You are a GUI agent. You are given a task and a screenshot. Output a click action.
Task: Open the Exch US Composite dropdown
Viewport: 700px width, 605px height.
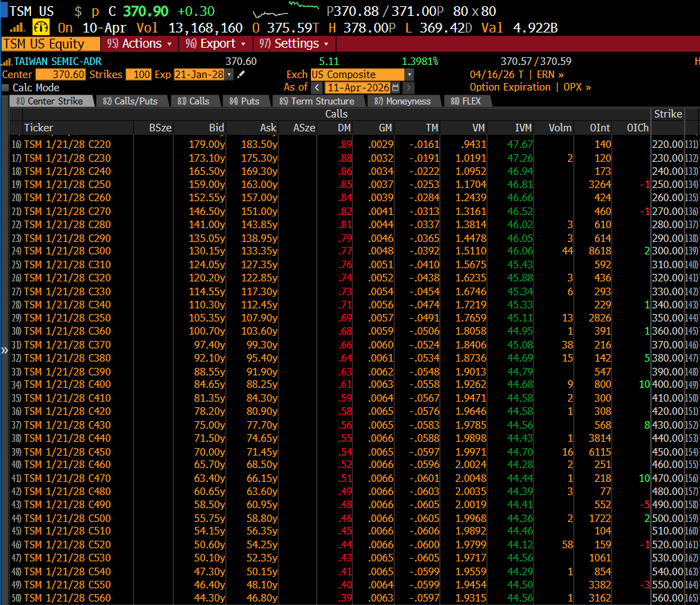[x=409, y=75]
